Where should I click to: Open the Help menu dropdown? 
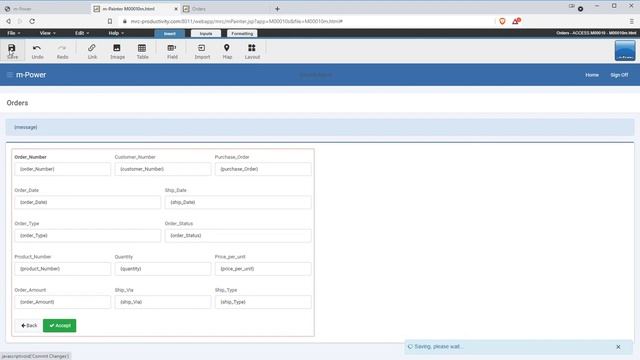coord(116,33)
